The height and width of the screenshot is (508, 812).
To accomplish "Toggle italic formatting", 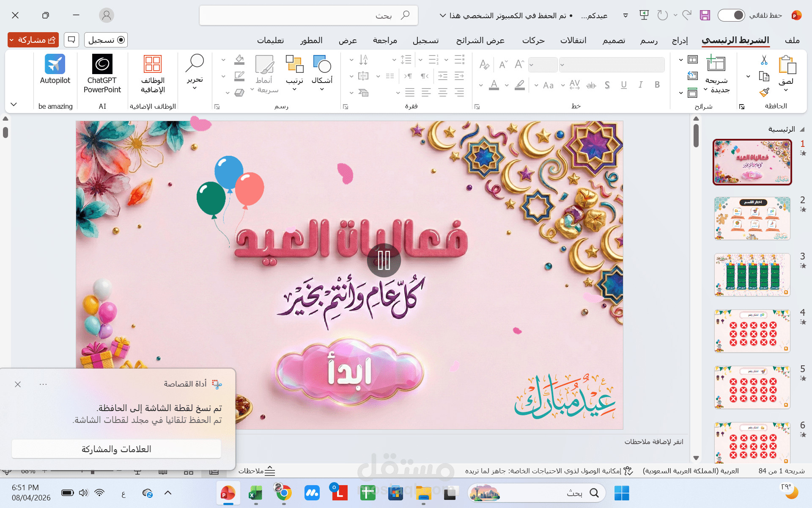I will click(x=641, y=85).
